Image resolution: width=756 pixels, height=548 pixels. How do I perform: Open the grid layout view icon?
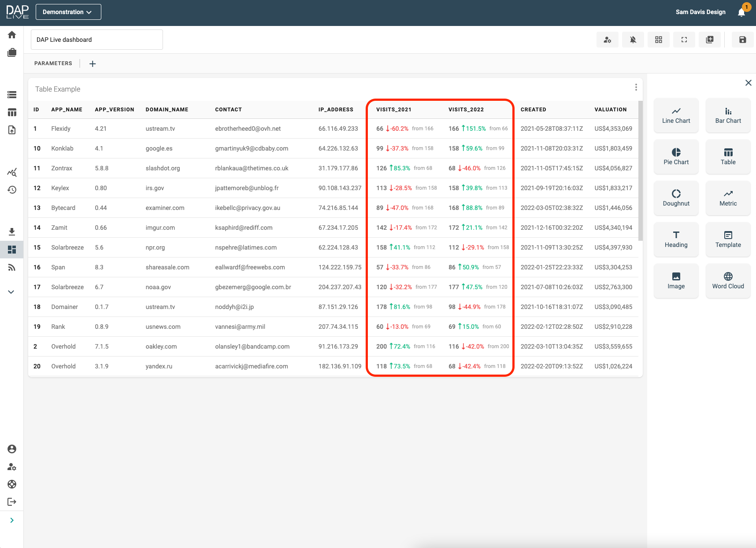[x=659, y=40]
